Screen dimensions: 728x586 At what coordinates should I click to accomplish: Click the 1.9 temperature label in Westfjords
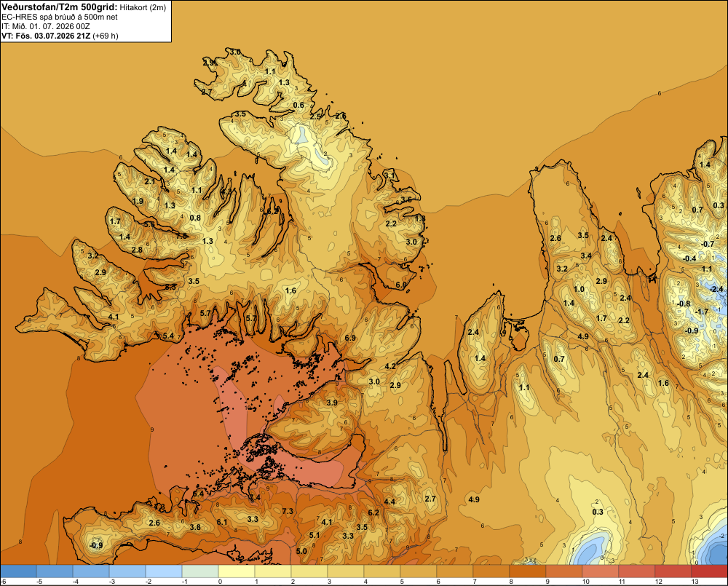click(x=138, y=201)
